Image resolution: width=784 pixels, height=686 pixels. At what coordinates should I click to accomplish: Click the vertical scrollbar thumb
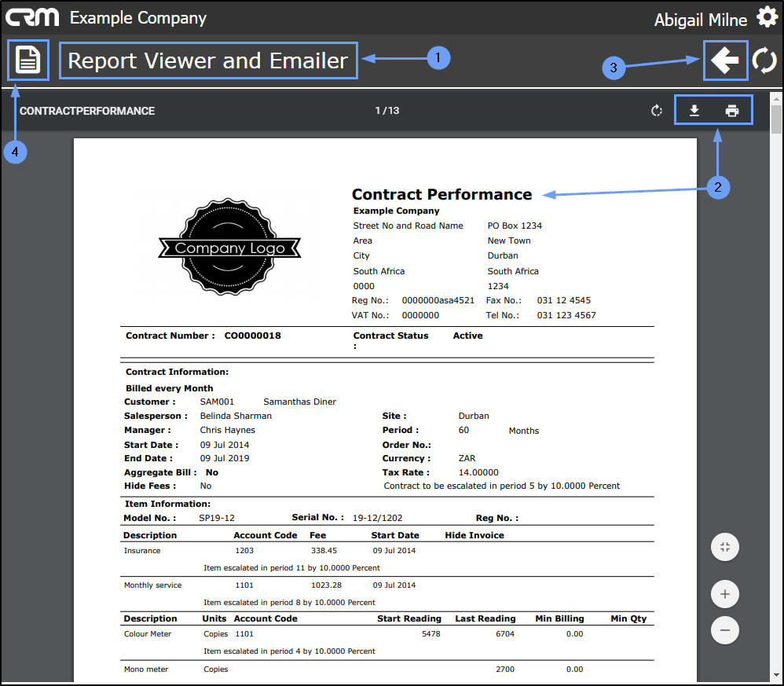click(776, 119)
